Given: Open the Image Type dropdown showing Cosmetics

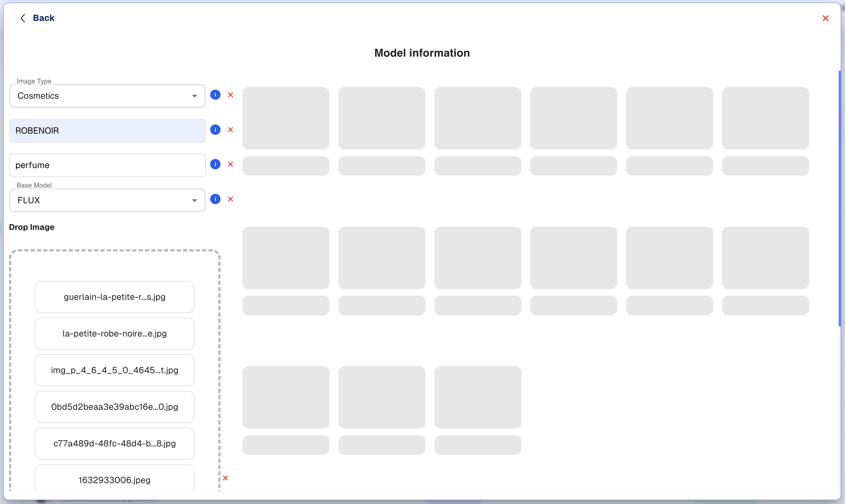Looking at the screenshot, I should pos(107,96).
